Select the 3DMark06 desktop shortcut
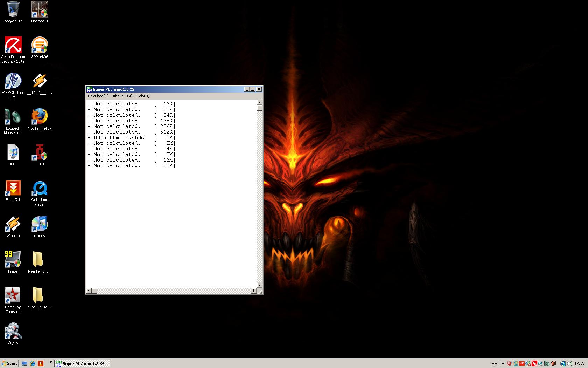 point(40,48)
